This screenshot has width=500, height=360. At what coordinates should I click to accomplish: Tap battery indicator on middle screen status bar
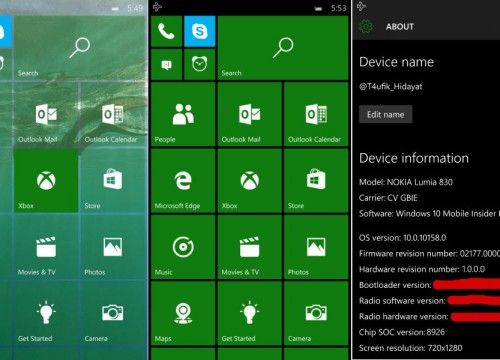click(x=318, y=9)
